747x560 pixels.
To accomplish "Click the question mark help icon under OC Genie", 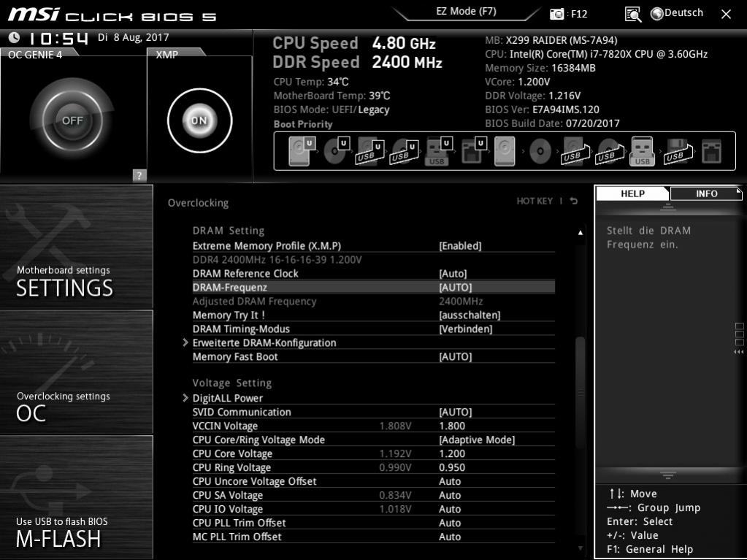I will [x=139, y=175].
